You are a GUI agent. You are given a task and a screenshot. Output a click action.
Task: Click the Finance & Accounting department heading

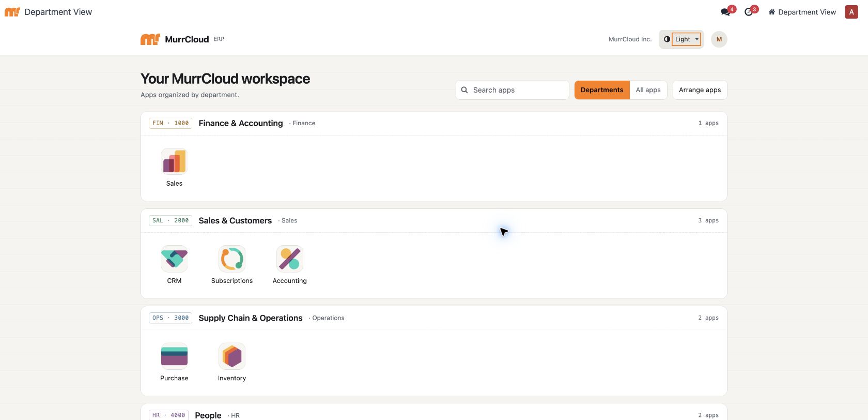[x=241, y=123]
